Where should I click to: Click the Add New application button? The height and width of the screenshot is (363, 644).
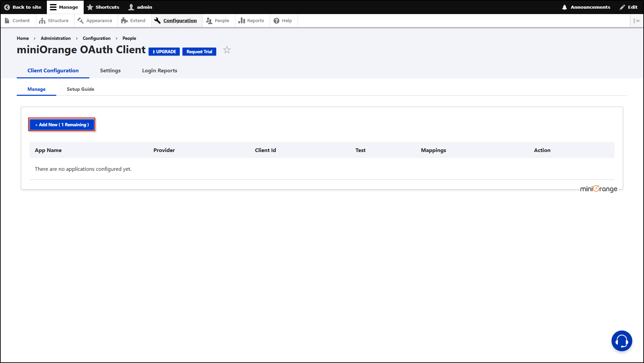tap(62, 124)
